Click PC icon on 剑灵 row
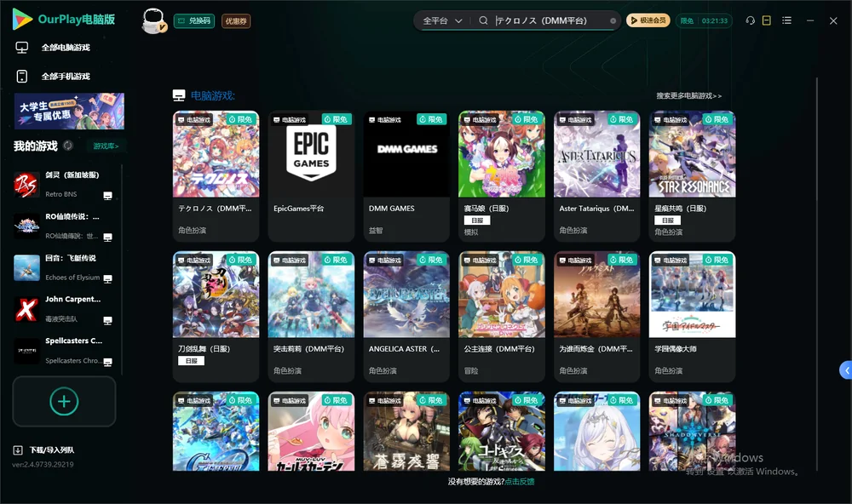This screenshot has height=504, width=852. pyautogui.click(x=107, y=196)
